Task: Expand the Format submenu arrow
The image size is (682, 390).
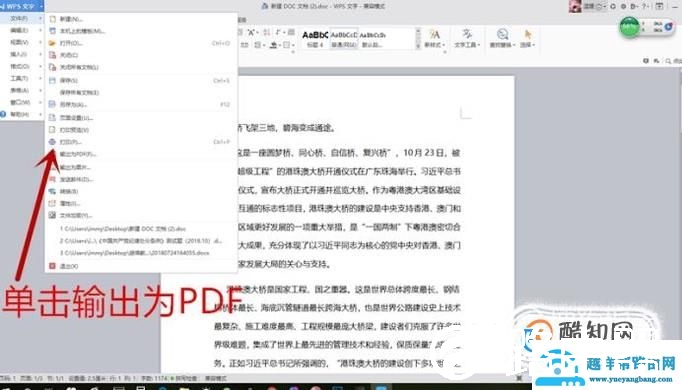Action: 40,66
